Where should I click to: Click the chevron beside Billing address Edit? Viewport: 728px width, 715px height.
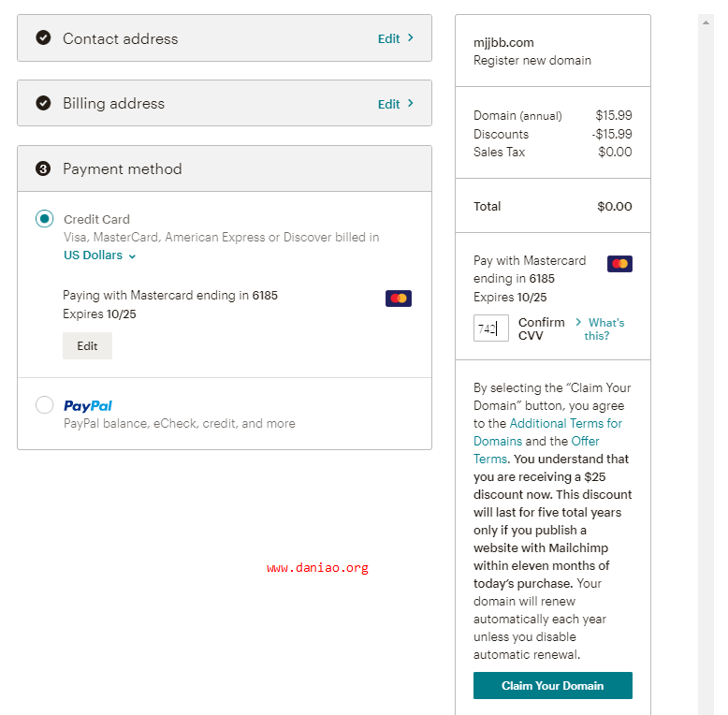411,103
